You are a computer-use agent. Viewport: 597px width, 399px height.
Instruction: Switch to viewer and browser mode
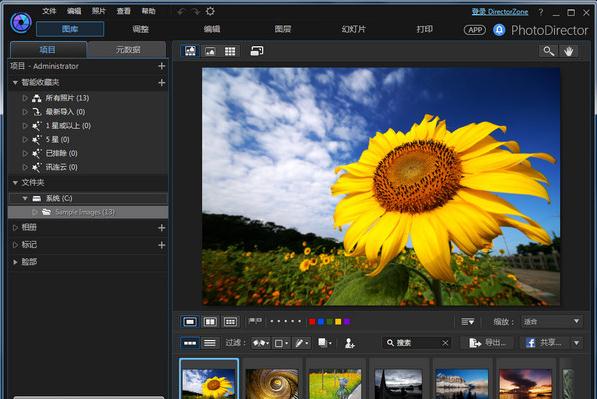(190, 51)
